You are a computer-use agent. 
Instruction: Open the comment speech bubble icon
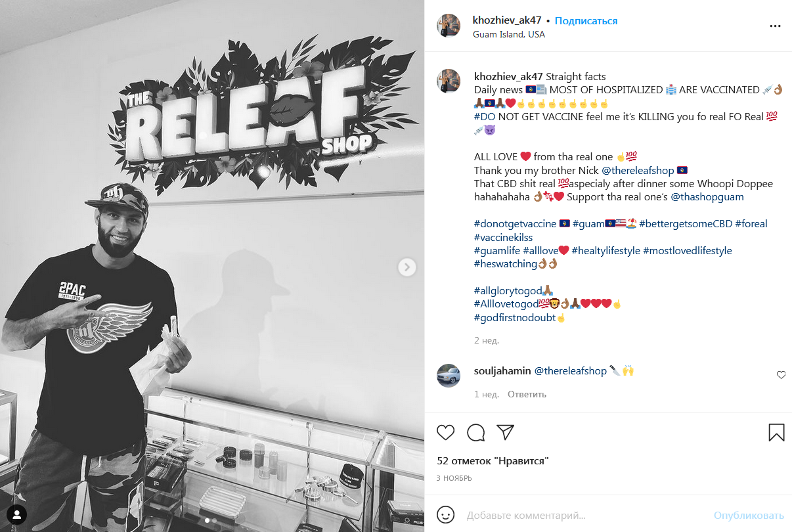click(476, 432)
